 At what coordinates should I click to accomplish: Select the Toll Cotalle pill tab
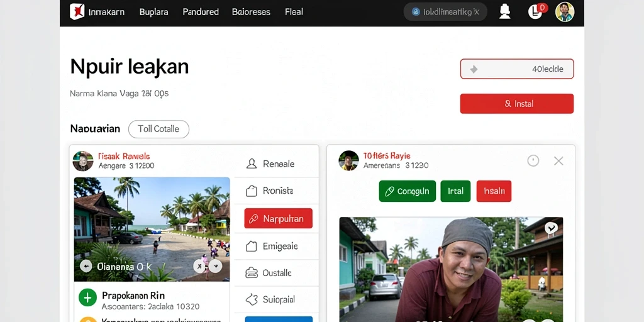tap(158, 129)
